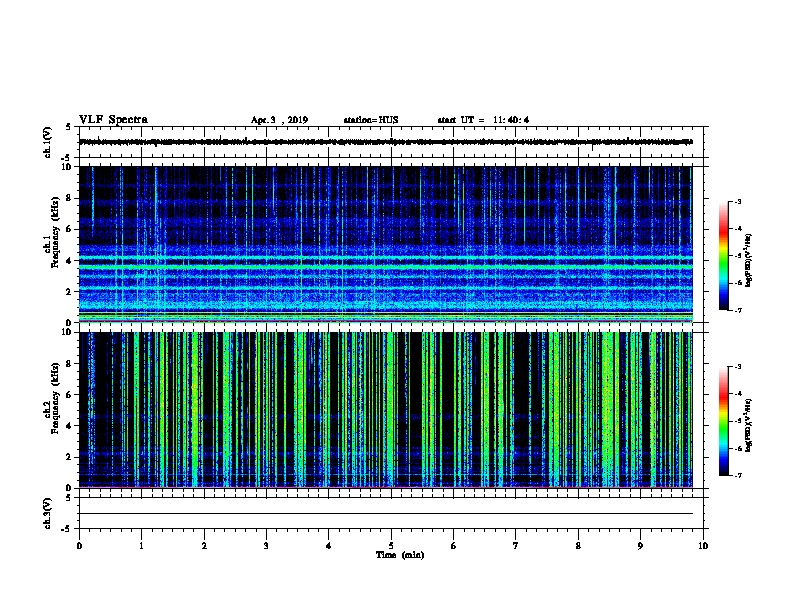
Task: Click time axis tick label '10'
Action: click(703, 546)
